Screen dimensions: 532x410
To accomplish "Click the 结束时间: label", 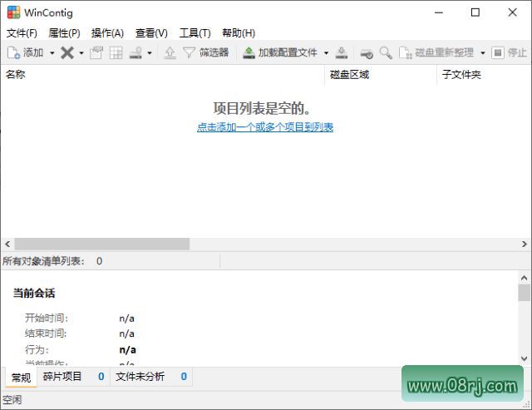I will click(x=46, y=333).
